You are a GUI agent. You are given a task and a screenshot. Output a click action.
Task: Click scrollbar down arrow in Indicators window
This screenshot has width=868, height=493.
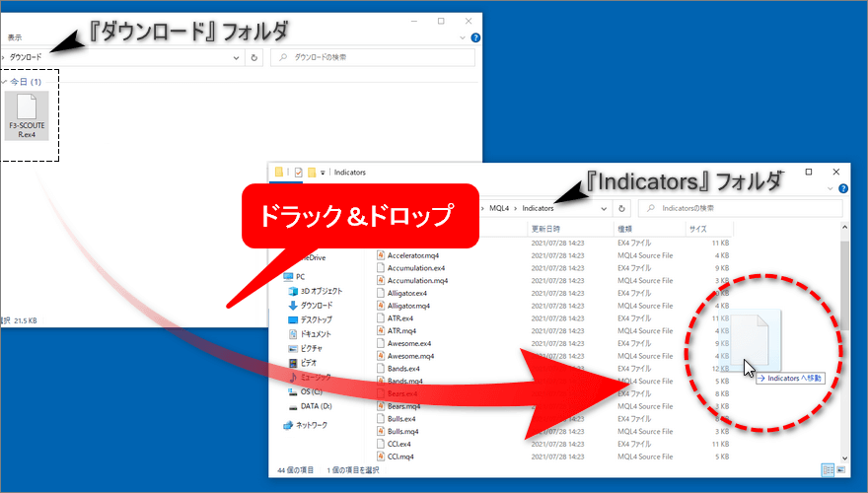pos(844,458)
